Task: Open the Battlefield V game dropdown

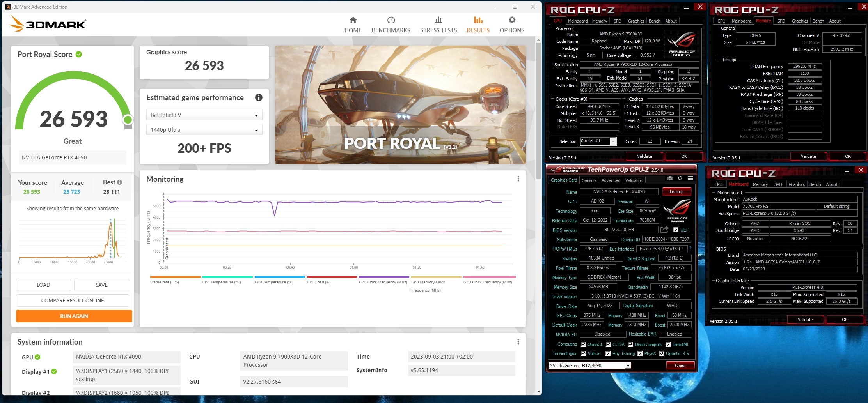Action: click(204, 115)
